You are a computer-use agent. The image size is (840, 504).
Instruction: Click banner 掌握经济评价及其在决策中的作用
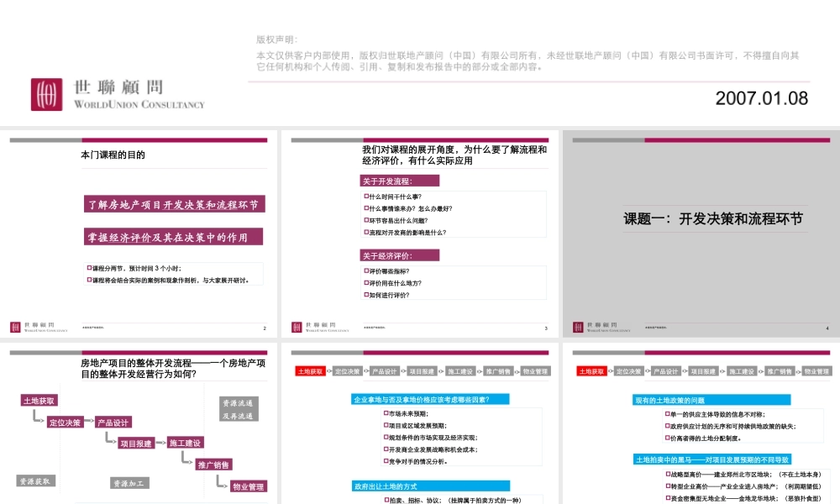[173, 237]
